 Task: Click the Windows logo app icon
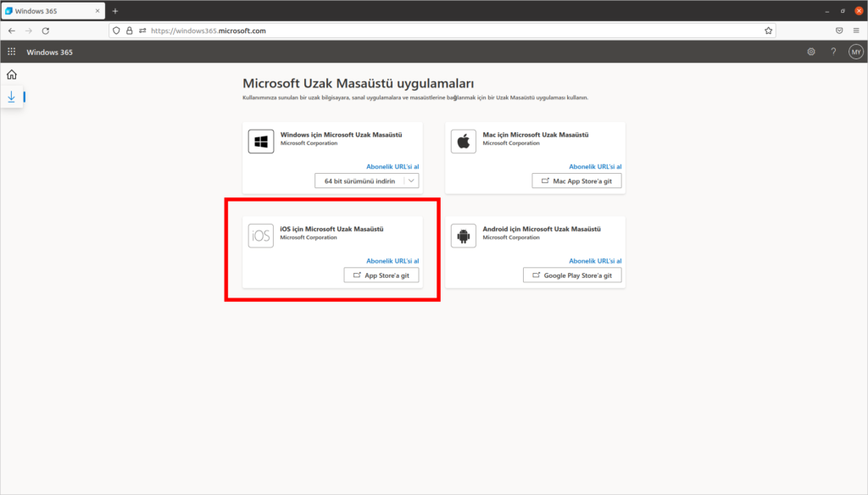click(x=261, y=142)
